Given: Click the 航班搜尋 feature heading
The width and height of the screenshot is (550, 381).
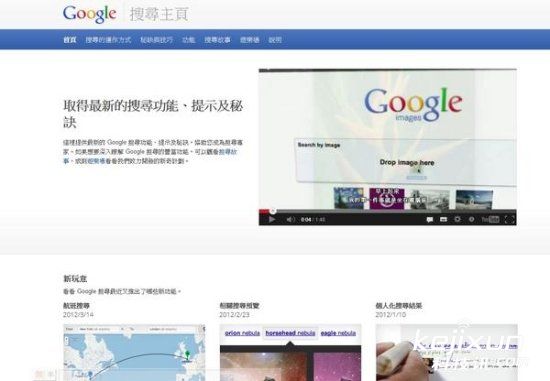Looking at the screenshot, I should [76, 306].
